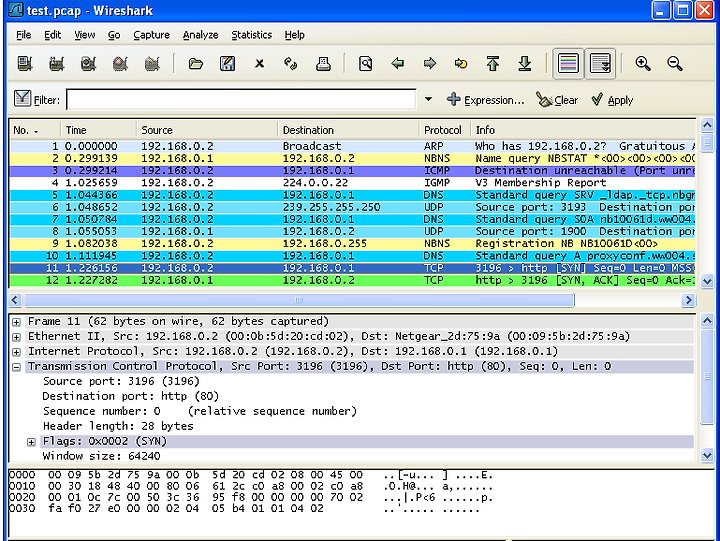Select 'Window size: 64240' detail line
Viewport: 720px width, 541px height.
pos(101,456)
